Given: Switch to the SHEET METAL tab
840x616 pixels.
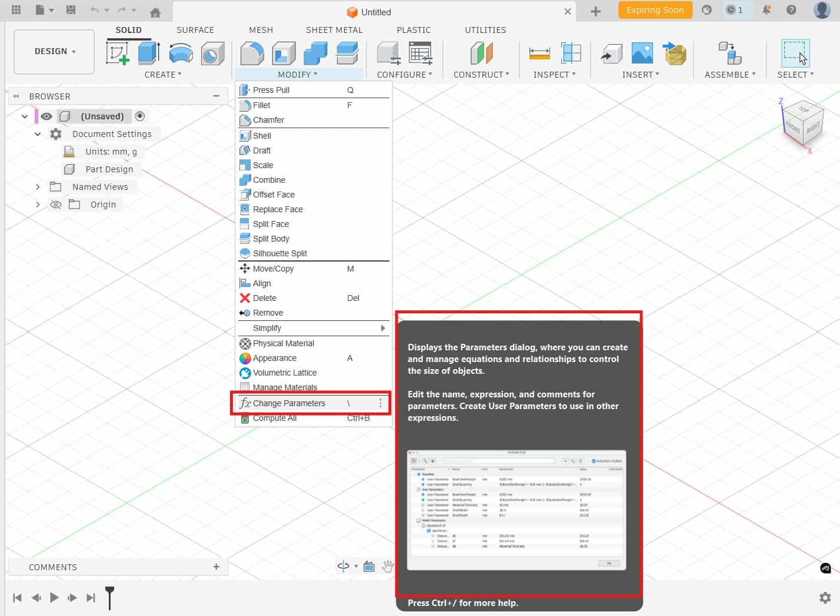Looking at the screenshot, I should (334, 30).
